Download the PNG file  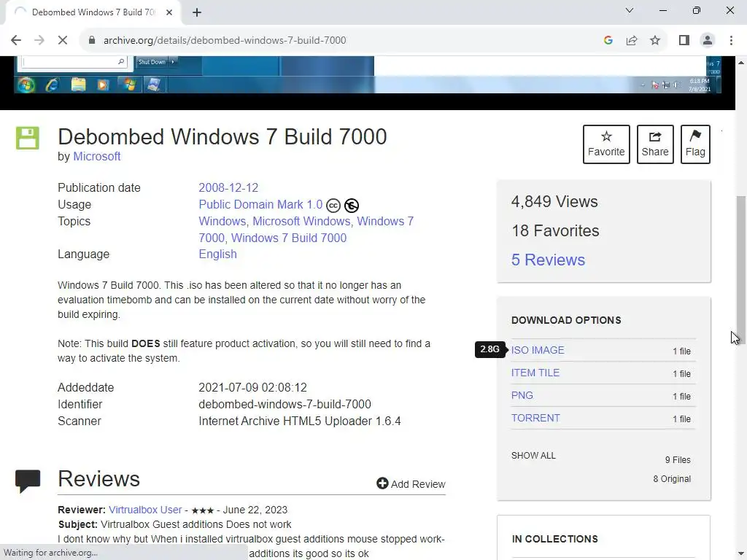click(522, 395)
